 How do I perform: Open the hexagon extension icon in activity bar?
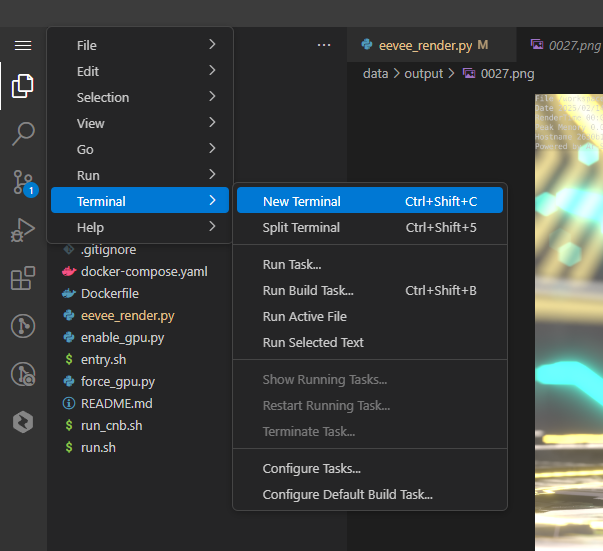click(23, 422)
